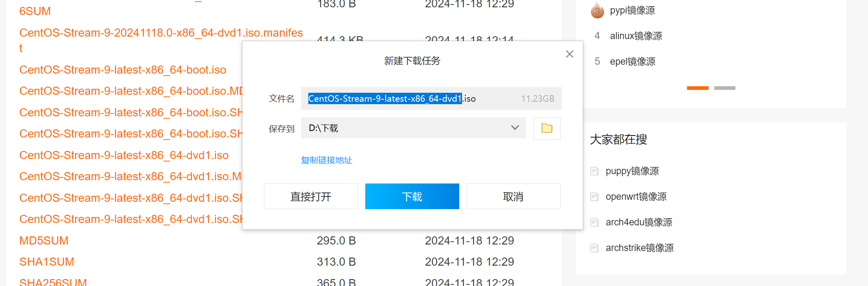Open CentOS-Stream-9-20241118.0 dvd1.iso.manifest link
Viewport: 868px width, 286px height.
point(161,40)
